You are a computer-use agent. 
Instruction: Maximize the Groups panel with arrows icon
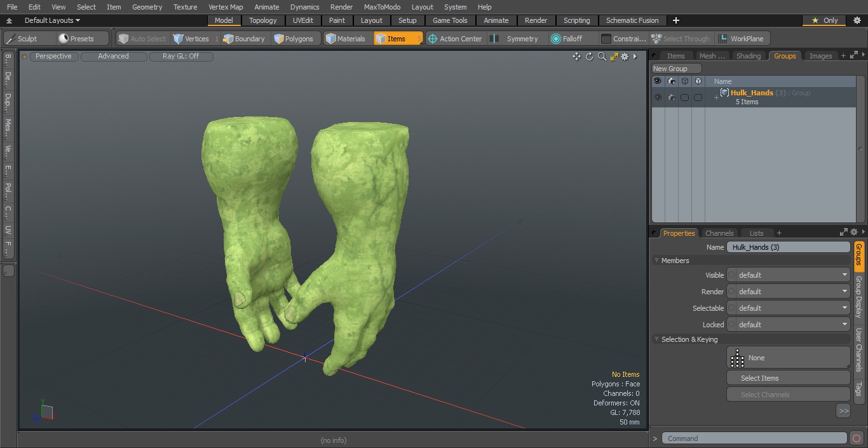[853, 56]
